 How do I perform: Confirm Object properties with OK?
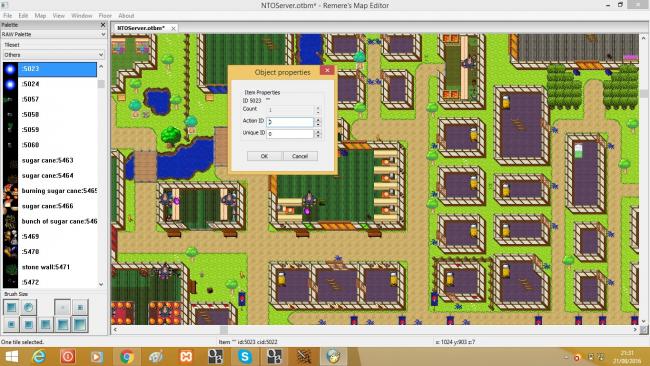(x=264, y=156)
